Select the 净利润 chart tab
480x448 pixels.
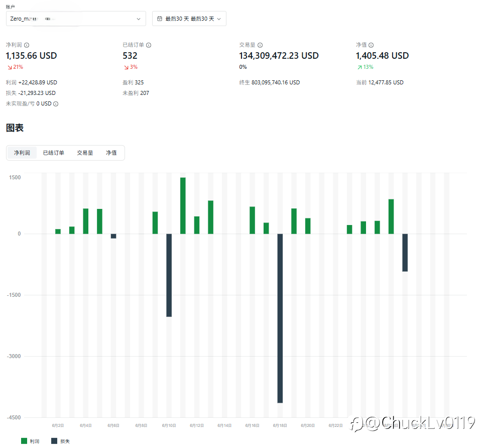[22, 153]
